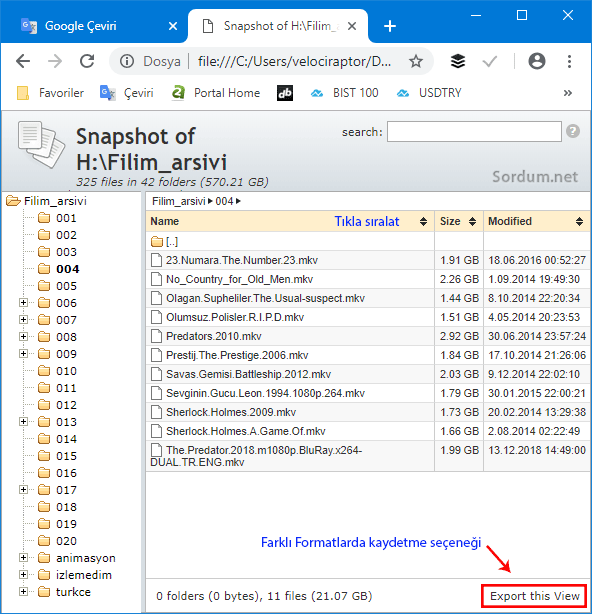This screenshot has height=614, width=592.
Task: Open the Favoriler bookmark folder
Action: pos(50,93)
